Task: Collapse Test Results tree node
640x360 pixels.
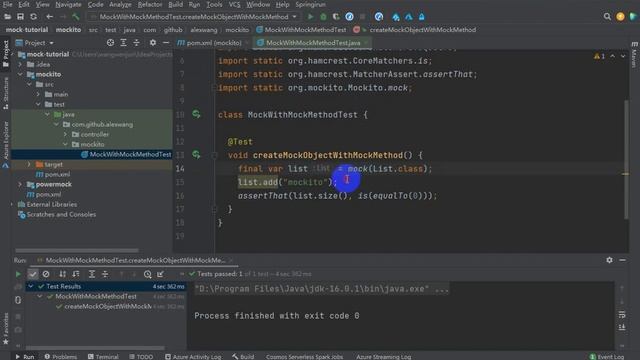Action: [x=31, y=287]
